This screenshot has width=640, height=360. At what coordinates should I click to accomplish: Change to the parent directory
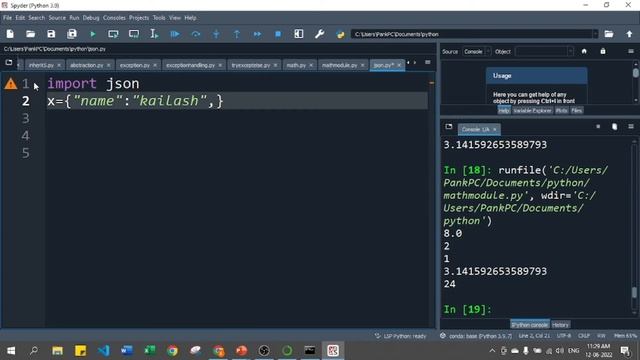tap(629, 34)
